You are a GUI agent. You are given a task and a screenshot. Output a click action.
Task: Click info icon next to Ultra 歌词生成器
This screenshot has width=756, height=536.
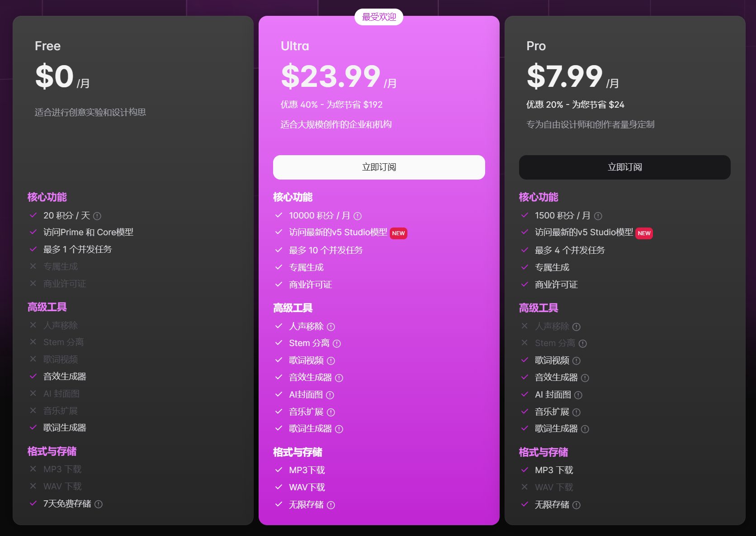coord(339,429)
